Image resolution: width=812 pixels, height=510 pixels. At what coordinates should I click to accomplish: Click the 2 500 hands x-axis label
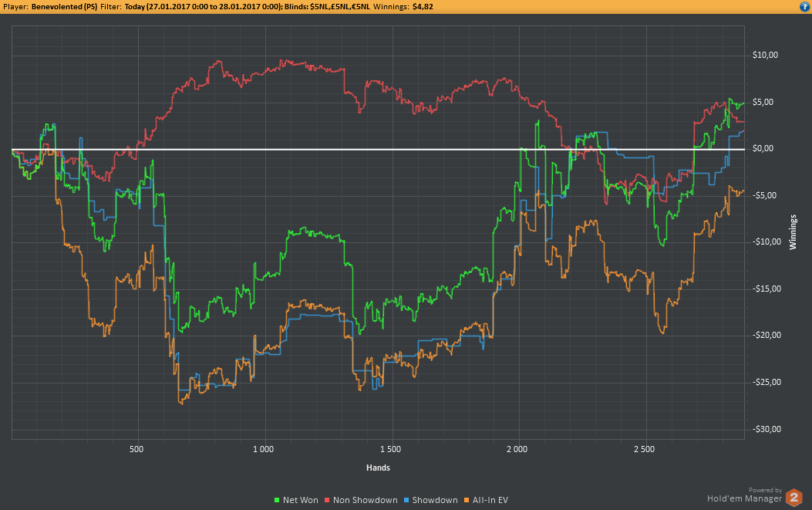point(644,449)
